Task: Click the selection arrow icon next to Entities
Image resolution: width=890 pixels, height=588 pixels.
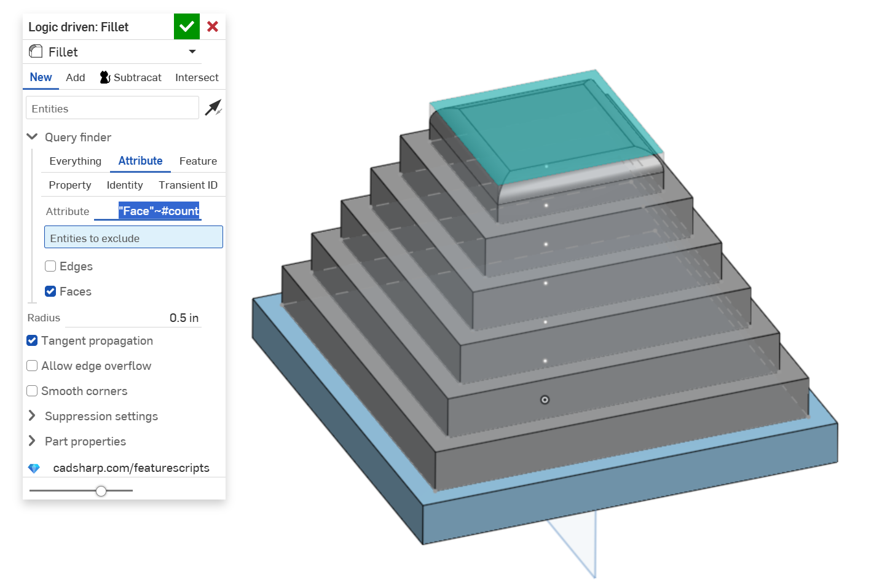Action: [213, 108]
